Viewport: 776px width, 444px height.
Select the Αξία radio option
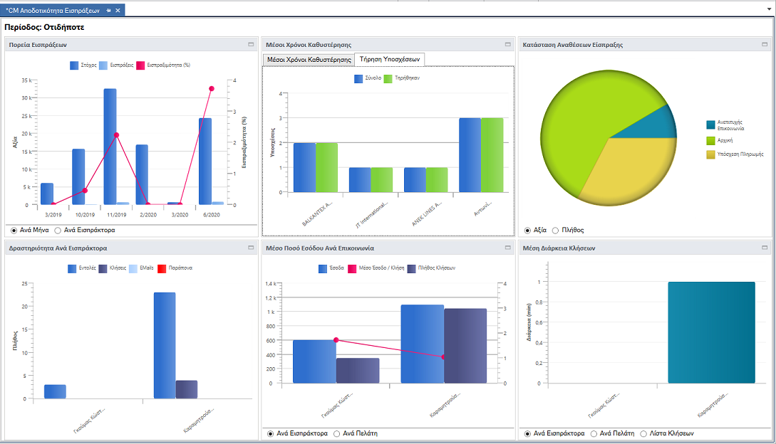point(528,230)
